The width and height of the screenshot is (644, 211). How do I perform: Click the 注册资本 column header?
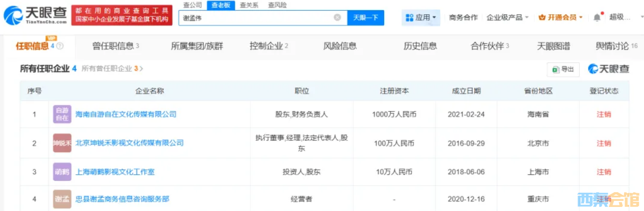(x=394, y=91)
